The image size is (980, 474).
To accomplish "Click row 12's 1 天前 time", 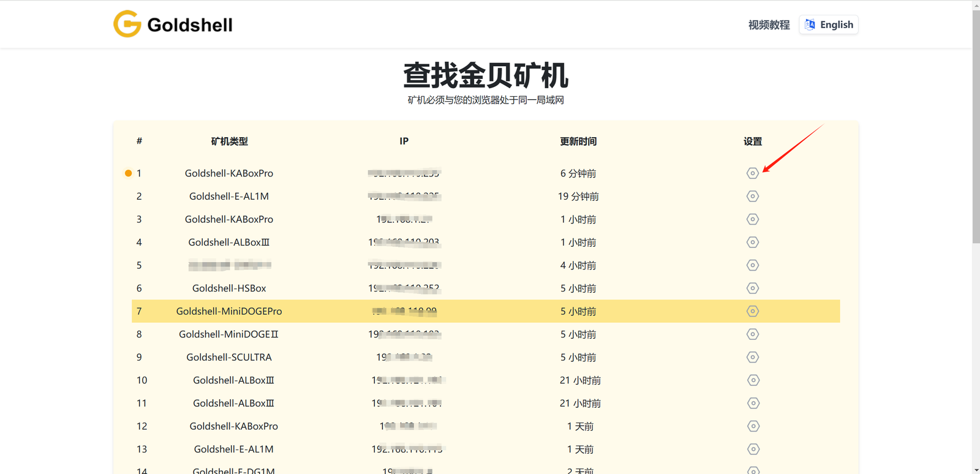I will (x=580, y=426).
